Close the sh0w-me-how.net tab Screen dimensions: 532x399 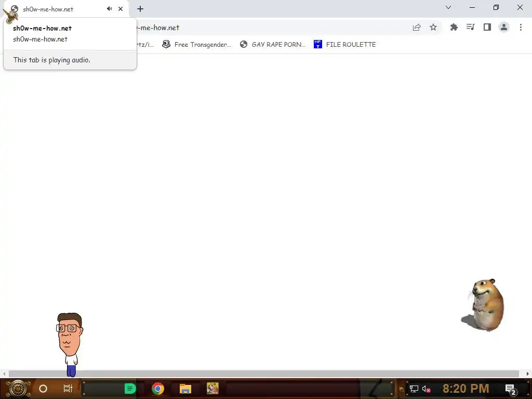121,9
